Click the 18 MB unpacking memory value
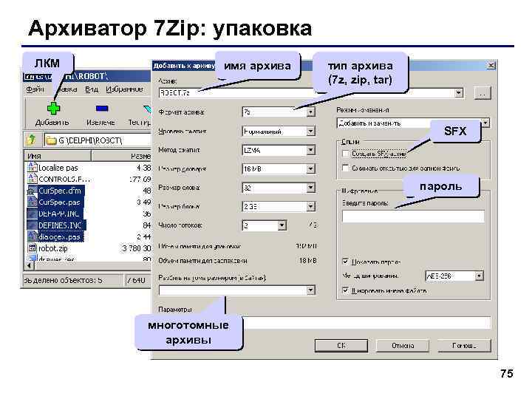The width and height of the screenshot is (532, 399). (307, 261)
